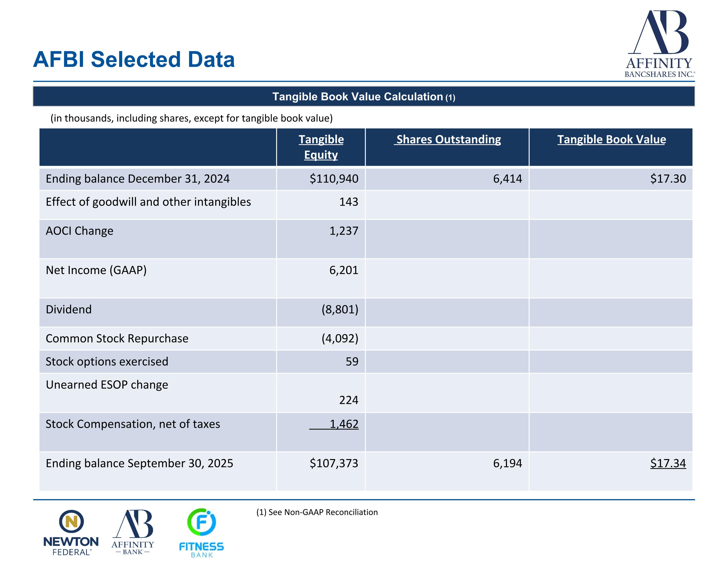Click the Affinity Bancshares logo top right
Image resolution: width=728 pixels, height=562 pixels.
[x=659, y=43]
